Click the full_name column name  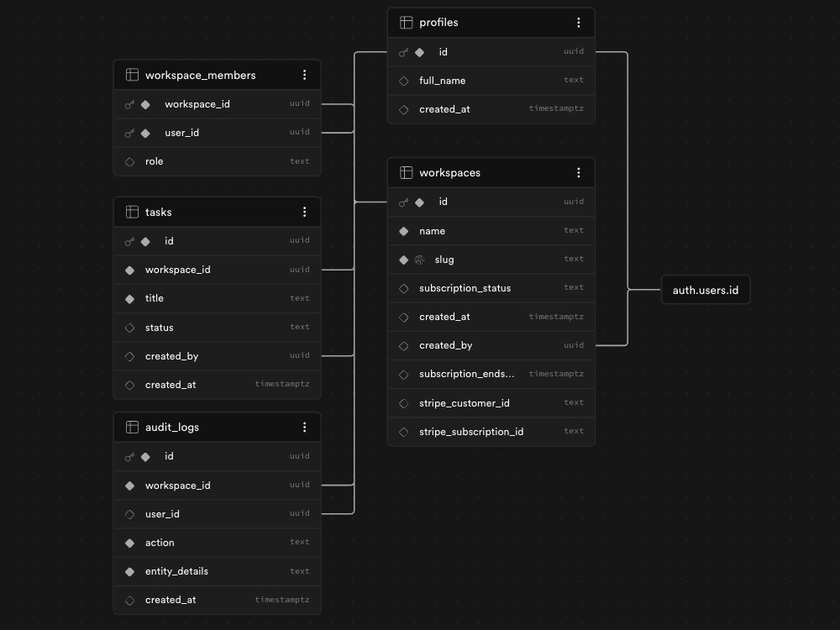443,81
